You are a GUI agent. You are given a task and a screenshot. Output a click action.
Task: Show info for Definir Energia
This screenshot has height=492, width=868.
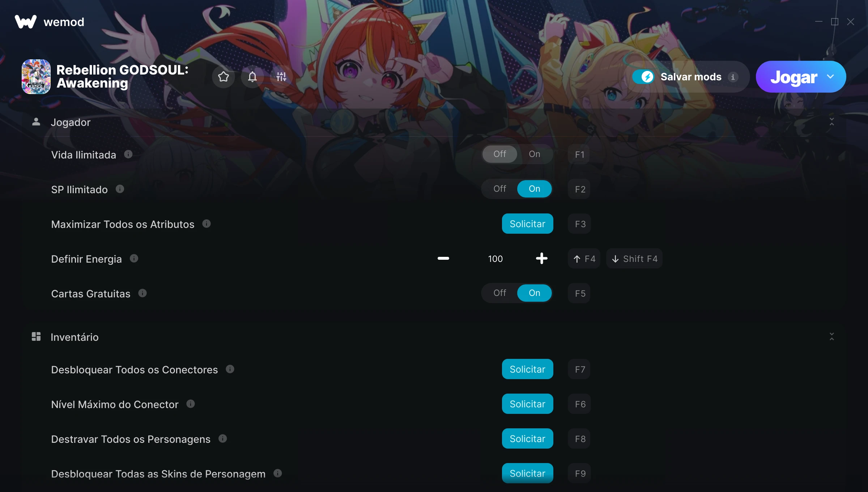(134, 259)
